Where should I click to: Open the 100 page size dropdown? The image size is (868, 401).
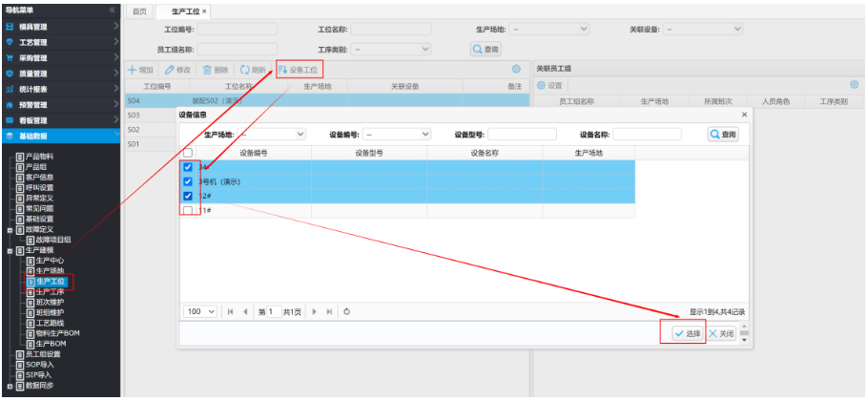point(201,311)
